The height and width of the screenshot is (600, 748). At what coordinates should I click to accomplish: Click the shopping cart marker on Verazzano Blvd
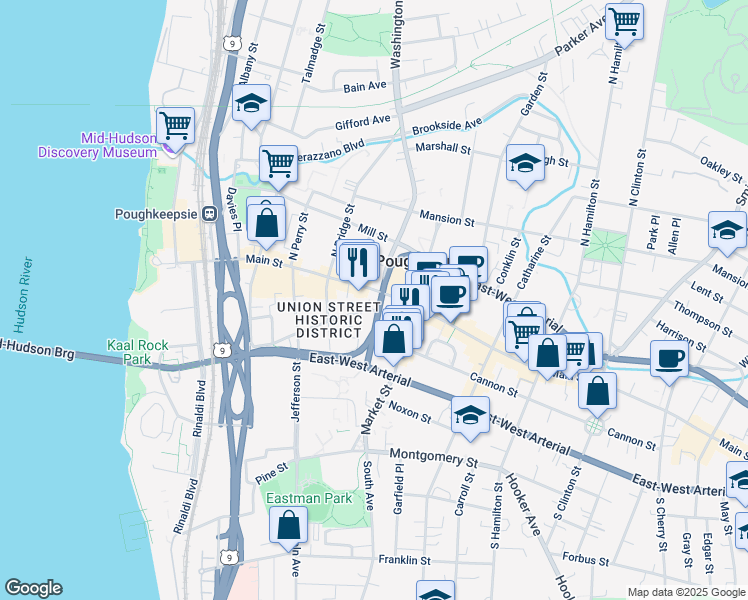click(x=279, y=164)
